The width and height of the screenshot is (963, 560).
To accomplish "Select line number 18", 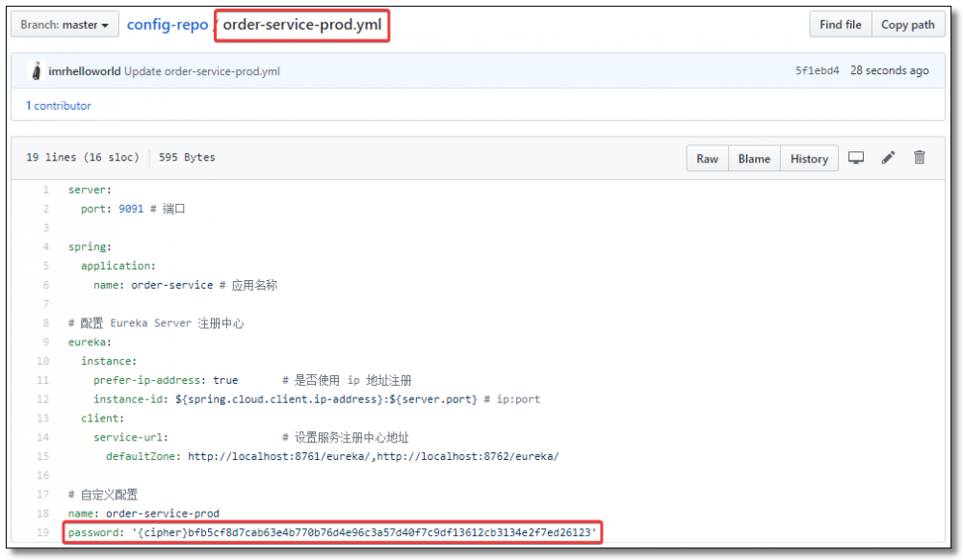I will [x=42, y=514].
